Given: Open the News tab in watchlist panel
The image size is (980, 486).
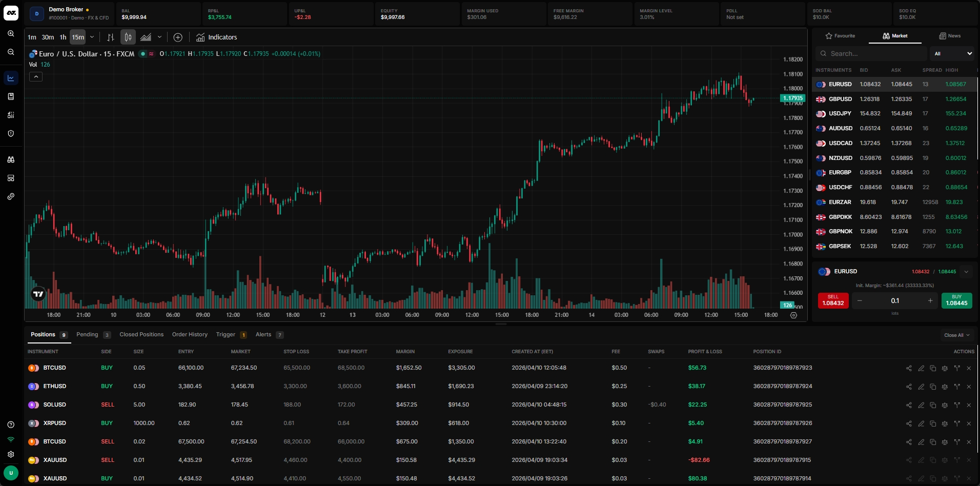Looking at the screenshot, I should click(x=950, y=36).
